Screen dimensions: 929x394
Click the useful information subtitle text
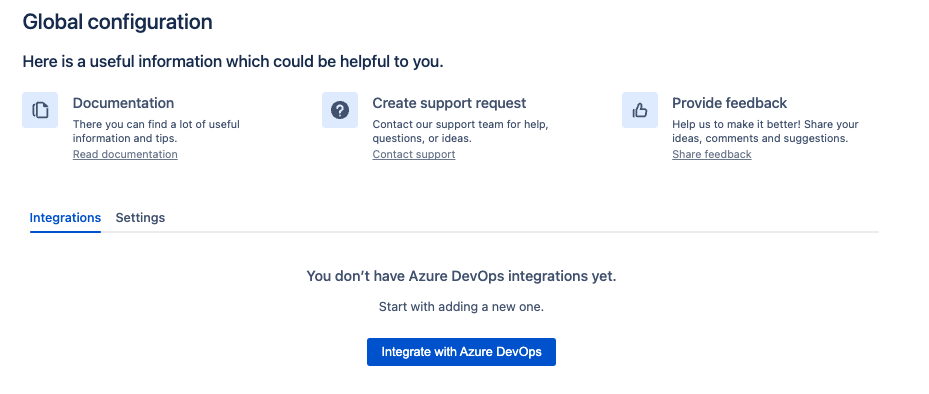[x=233, y=62]
